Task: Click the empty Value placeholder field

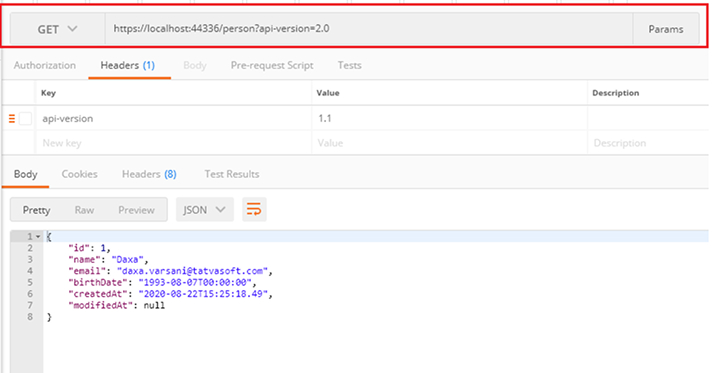Action: 449,143
